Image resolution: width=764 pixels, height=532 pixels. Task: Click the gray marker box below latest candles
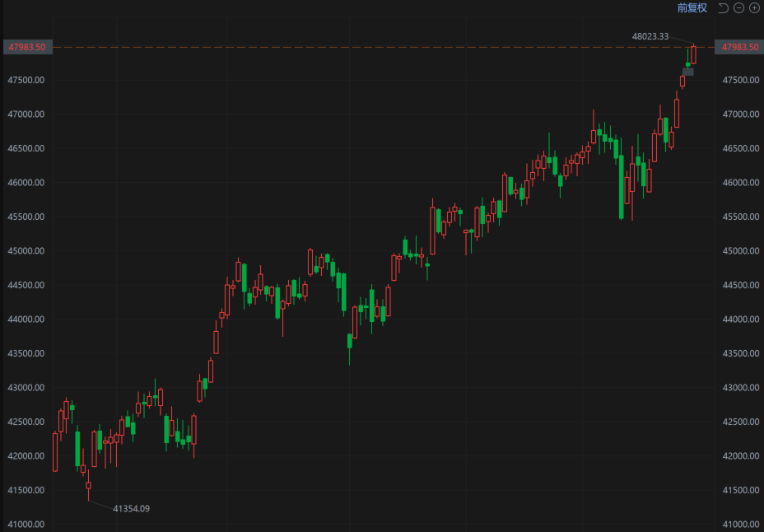[x=688, y=72]
